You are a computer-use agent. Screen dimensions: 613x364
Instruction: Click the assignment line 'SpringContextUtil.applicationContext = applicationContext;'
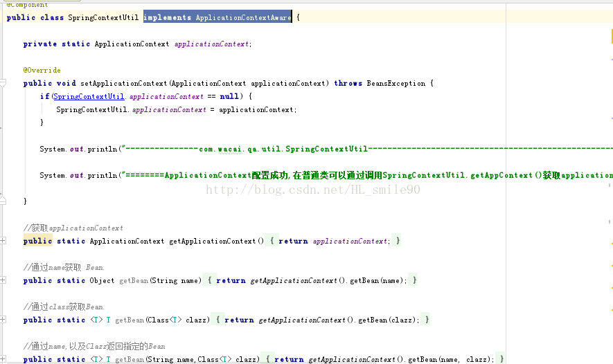(177, 110)
